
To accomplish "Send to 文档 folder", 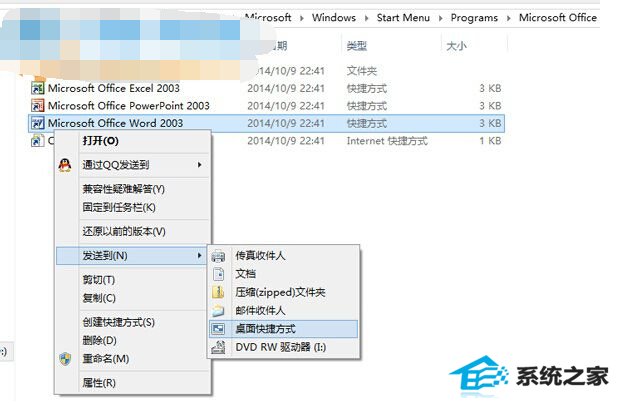I will (283, 274).
